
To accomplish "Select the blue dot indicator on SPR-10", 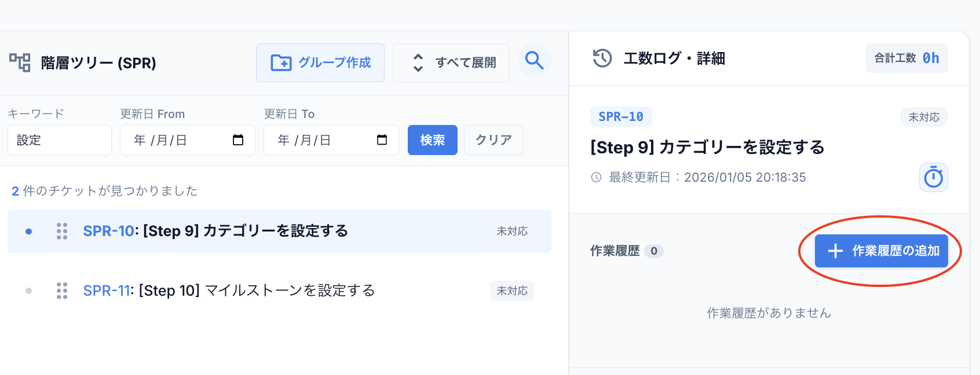I will pyautogui.click(x=29, y=231).
